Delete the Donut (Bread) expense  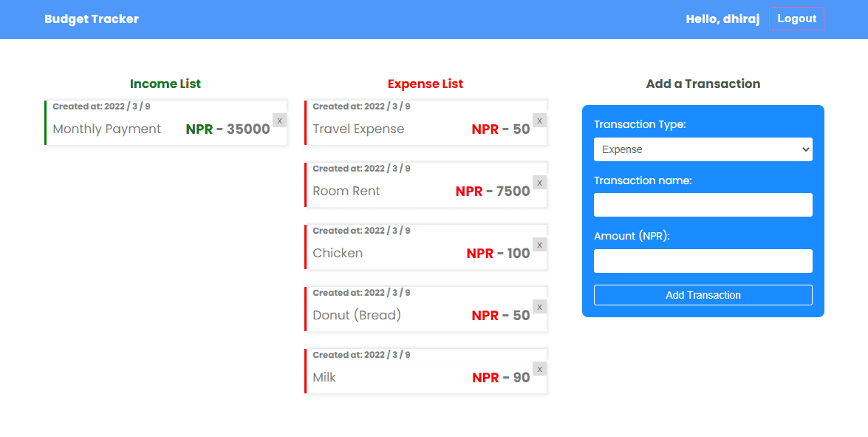[x=539, y=306]
